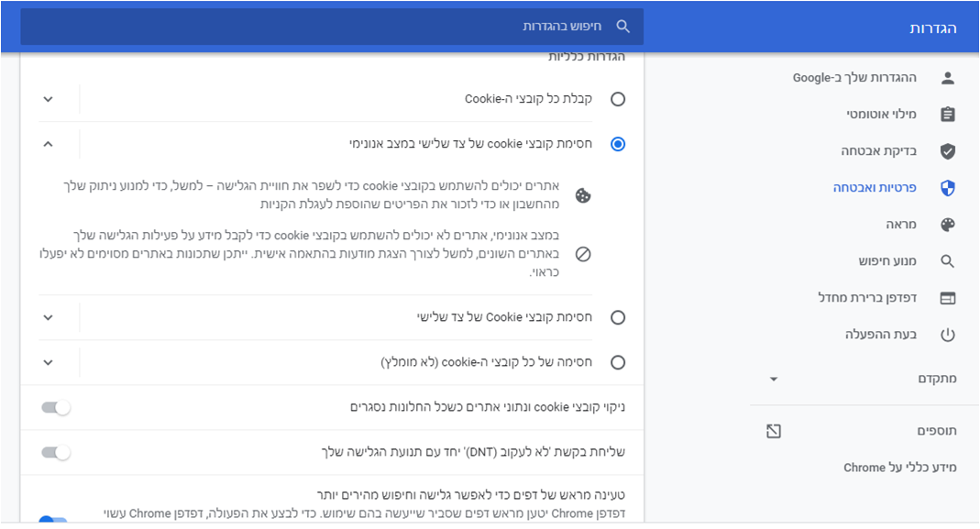Click the Search engine magnifier icon
The width and height of the screenshot is (980, 529).
coord(948,261)
